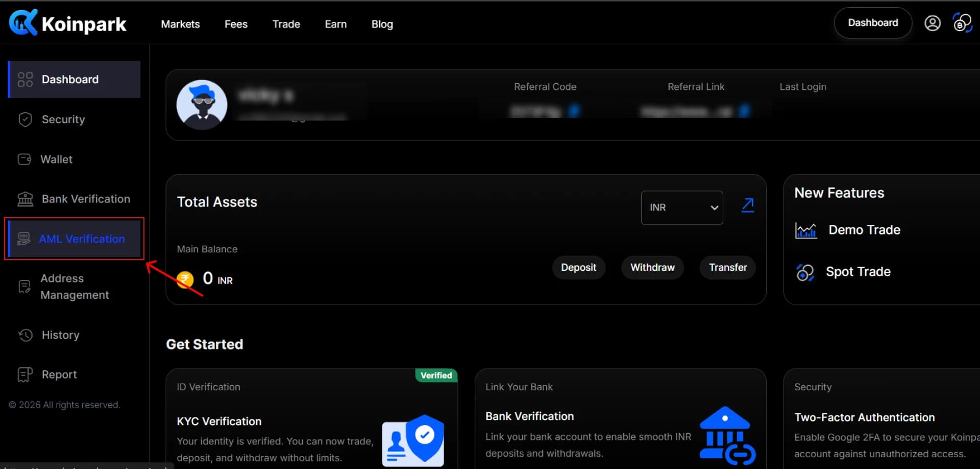The height and width of the screenshot is (469, 980).
Task: Open Address Management in sidebar
Action: [x=75, y=287]
